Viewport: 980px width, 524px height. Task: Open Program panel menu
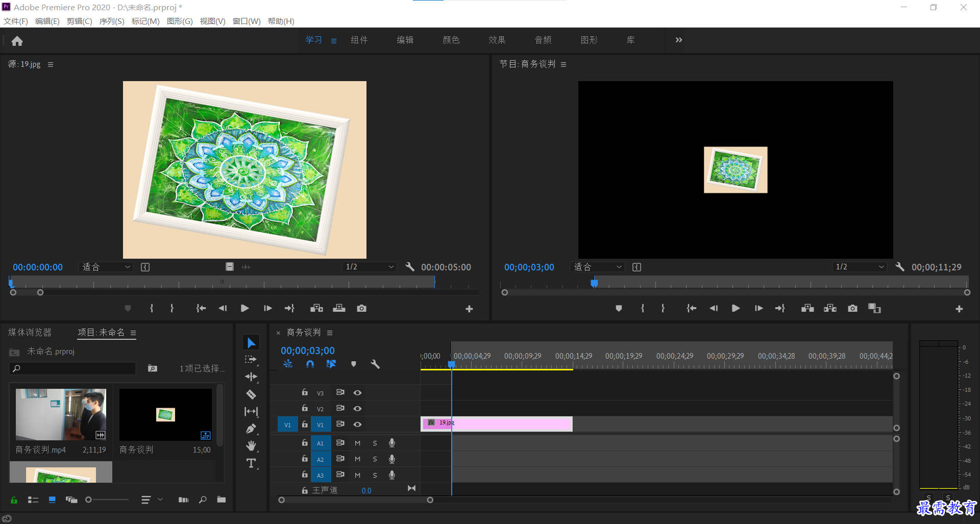click(563, 64)
